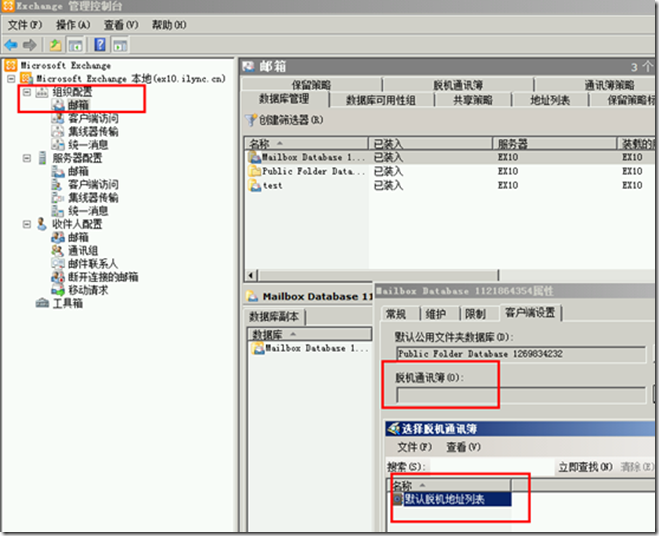
Task: Switch to the 脱机通讯簿 tab
Action: 458,85
